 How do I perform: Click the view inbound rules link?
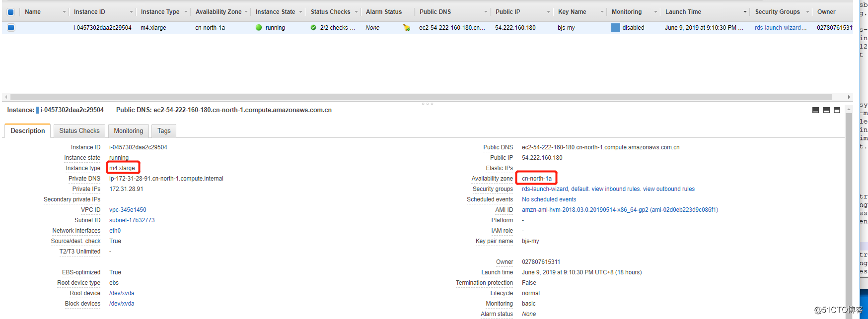point(616,189)
